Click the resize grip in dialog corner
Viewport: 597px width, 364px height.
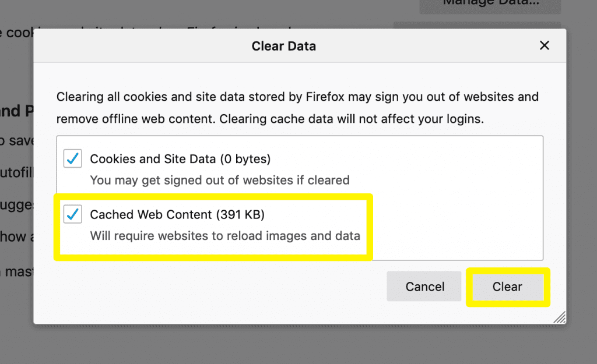[560, 317]
